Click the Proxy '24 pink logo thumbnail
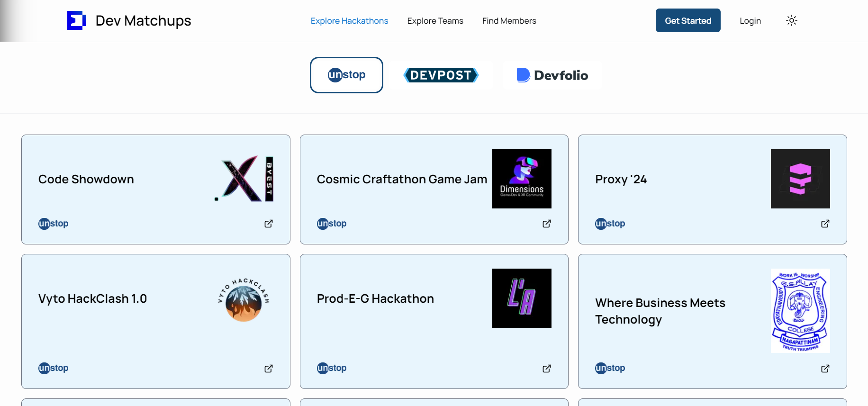 click(800, 179)
